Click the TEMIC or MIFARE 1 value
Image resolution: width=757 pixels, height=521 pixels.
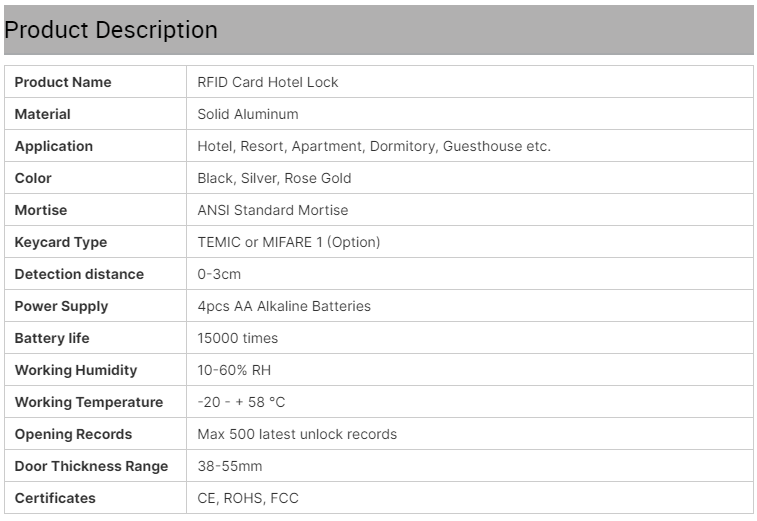click(288, 242)
